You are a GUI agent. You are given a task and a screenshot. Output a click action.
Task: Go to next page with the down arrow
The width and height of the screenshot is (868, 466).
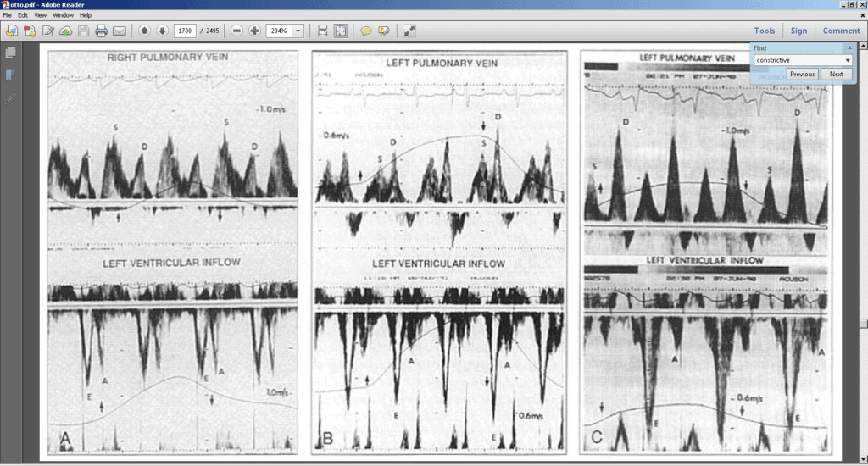[162, 31]
